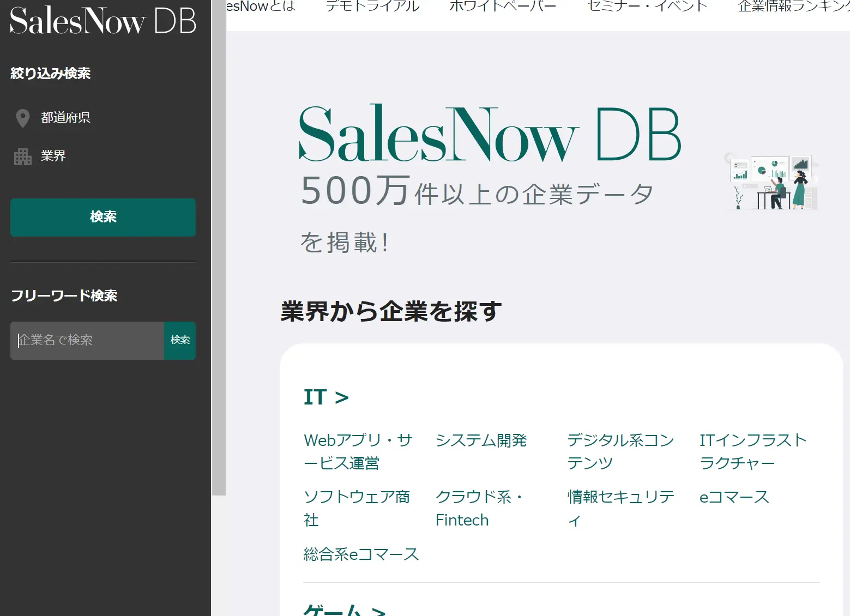This screenshot has height=616, width=850.
Task: Click the 絞り込み検索 heading
Action: click(x=51, y=73)
